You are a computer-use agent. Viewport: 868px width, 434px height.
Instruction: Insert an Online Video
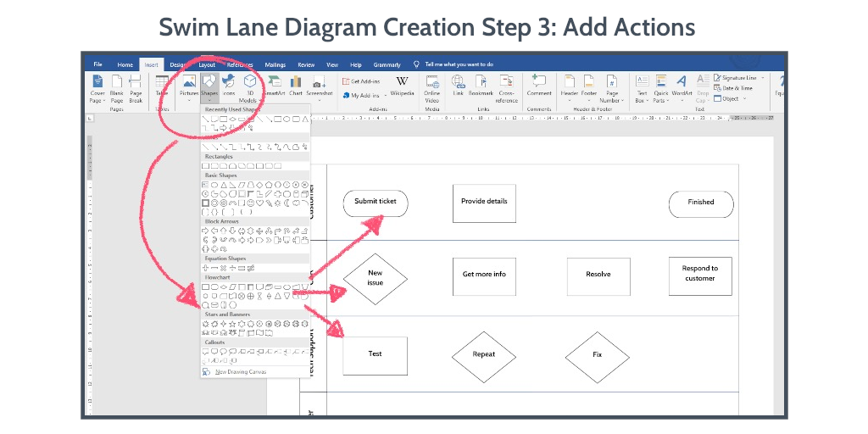[x=431, y=88]
